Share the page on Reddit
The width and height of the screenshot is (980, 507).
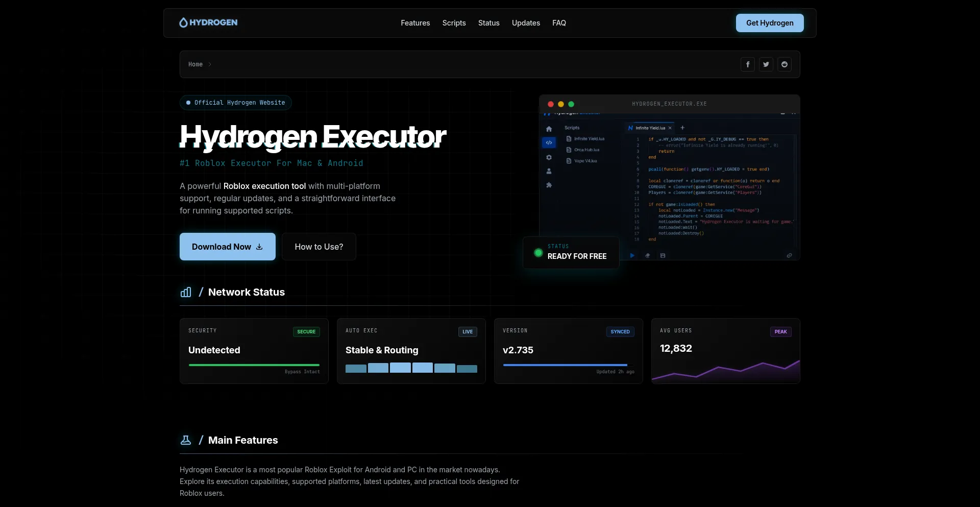coord(785,64)
